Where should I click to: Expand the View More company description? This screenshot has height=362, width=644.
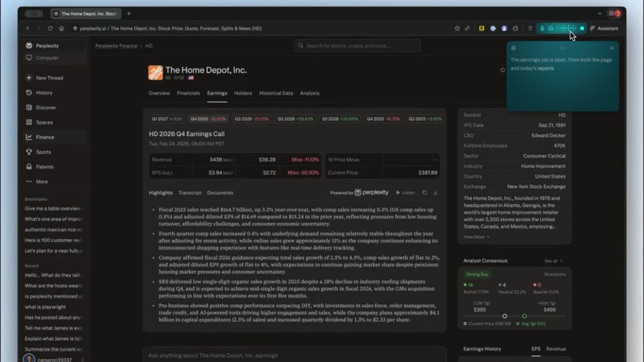[477, 237]
